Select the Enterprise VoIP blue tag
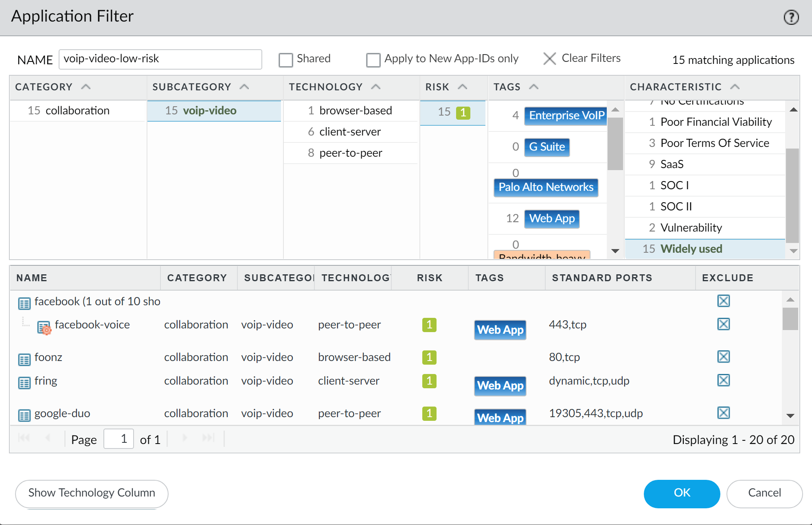Image resolution: width=812 pixels, height=525 pixels. (x=566, y=116)
